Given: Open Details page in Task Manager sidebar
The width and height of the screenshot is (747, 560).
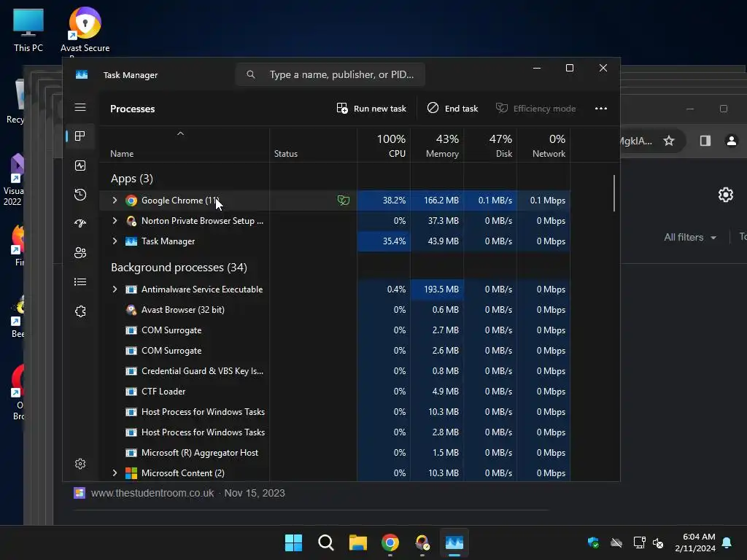Looking at the screenshot, I should tap(80, 282).
